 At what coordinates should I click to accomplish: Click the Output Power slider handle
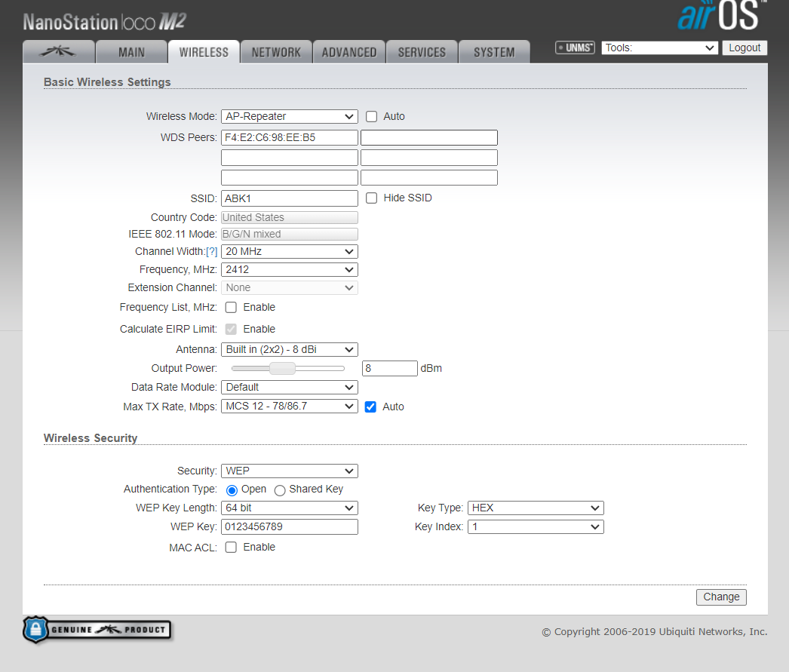[x=282, y=368]
